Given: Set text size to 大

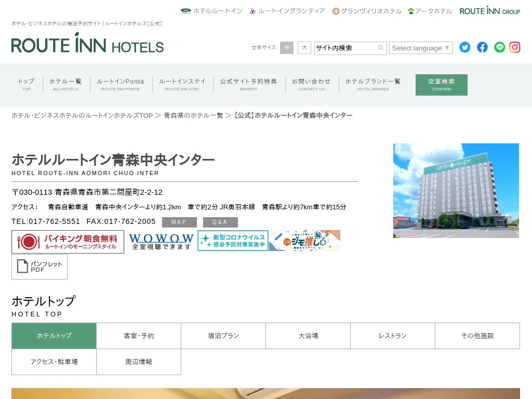Looking at the screenshot, I should click(x=304, y=47).
